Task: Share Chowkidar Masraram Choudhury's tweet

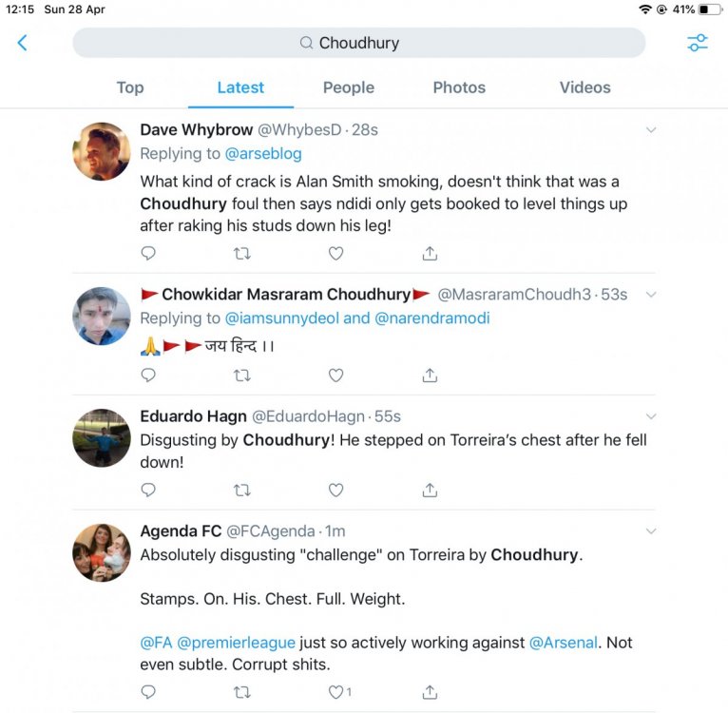Action: [430, 375]
